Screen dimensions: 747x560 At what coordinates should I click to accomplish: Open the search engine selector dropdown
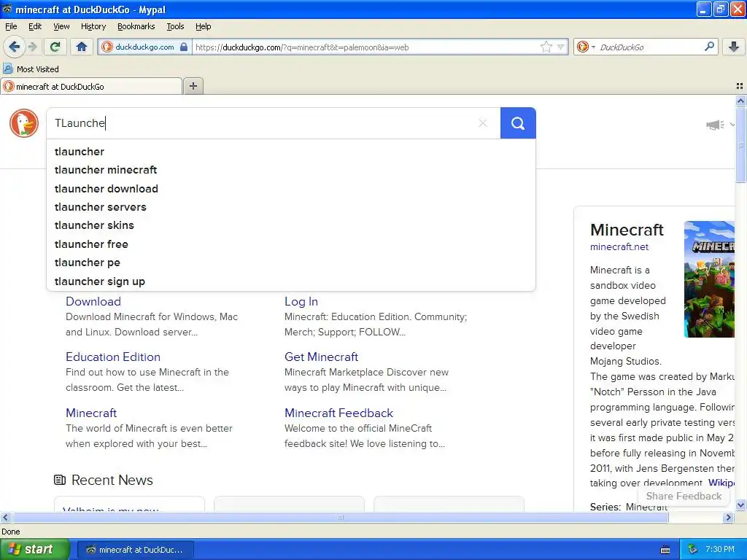click(x=586, y=47)
